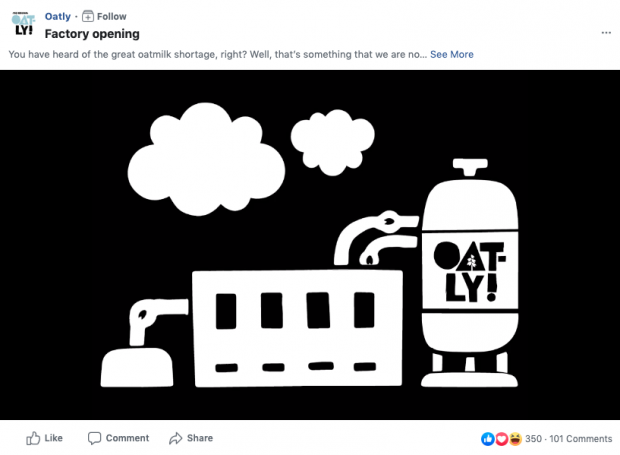Click the speech bubble Comment icon
Screen dimensions: 620x455
(x=94, y=438)
